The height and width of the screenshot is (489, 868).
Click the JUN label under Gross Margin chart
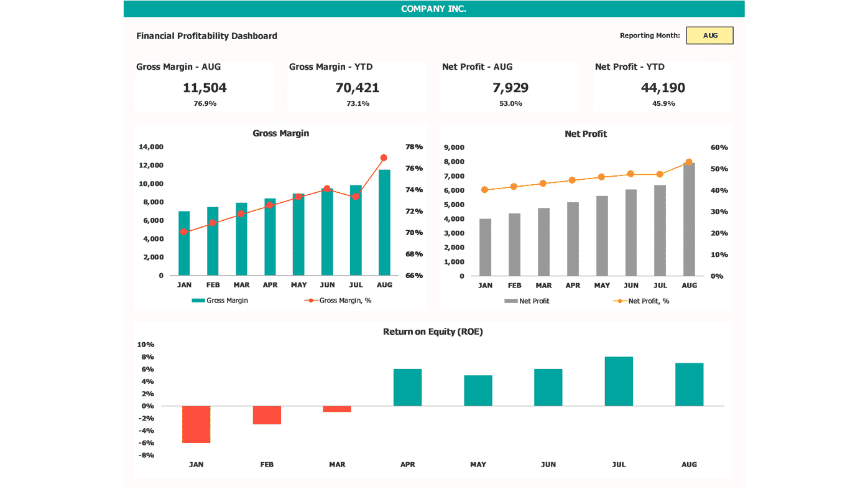pyautogui.click(x=327, y=285)
